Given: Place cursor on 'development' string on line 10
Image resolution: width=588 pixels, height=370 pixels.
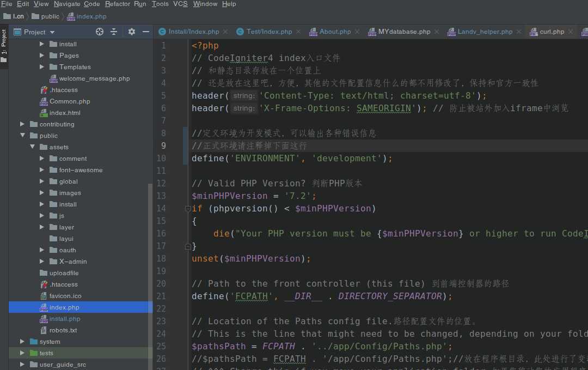Looking at the screenshot, I should 346,159.
